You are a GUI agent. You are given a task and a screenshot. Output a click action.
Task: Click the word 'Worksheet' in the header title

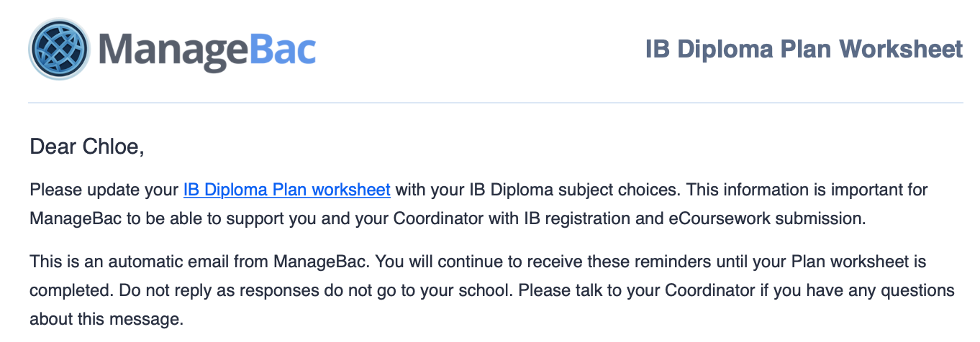(x=901, y=49)
